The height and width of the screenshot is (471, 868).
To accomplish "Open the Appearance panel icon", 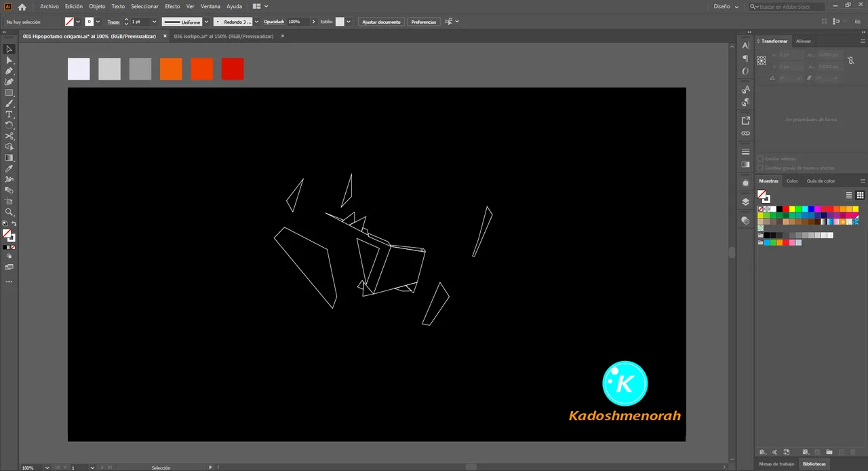I will [745, 183].
